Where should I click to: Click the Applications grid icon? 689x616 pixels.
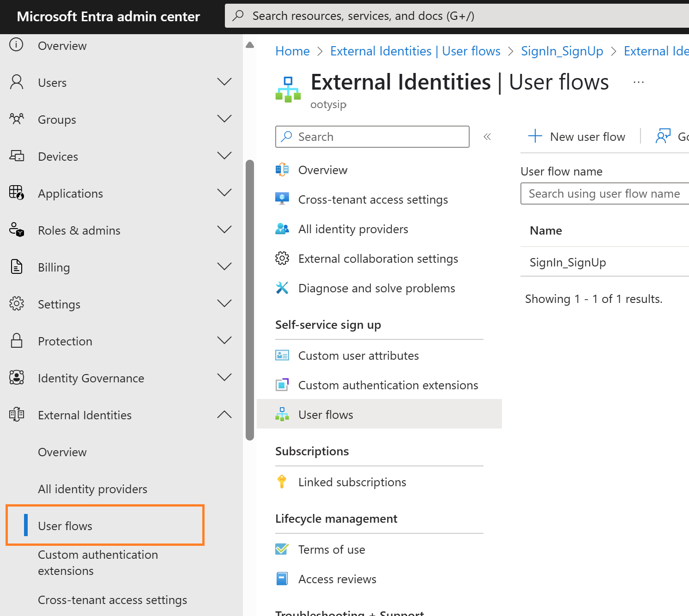17,193
